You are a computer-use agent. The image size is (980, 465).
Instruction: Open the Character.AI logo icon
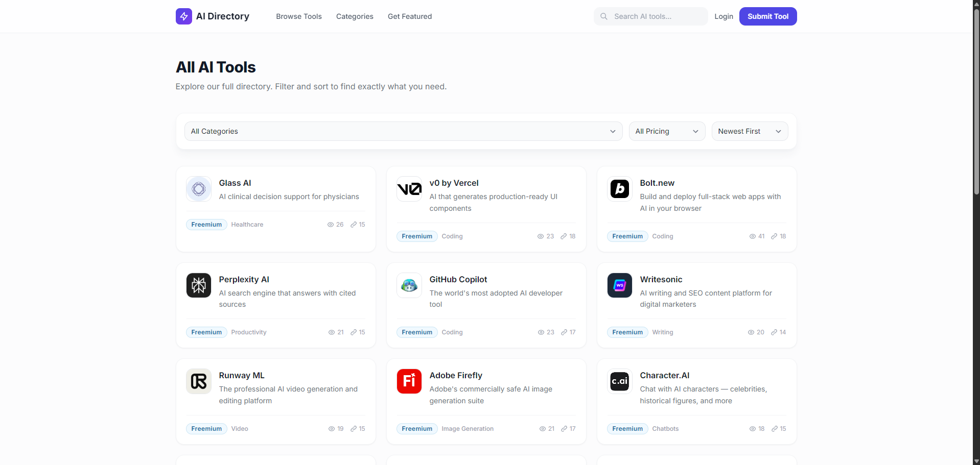(x=620, y=381)
